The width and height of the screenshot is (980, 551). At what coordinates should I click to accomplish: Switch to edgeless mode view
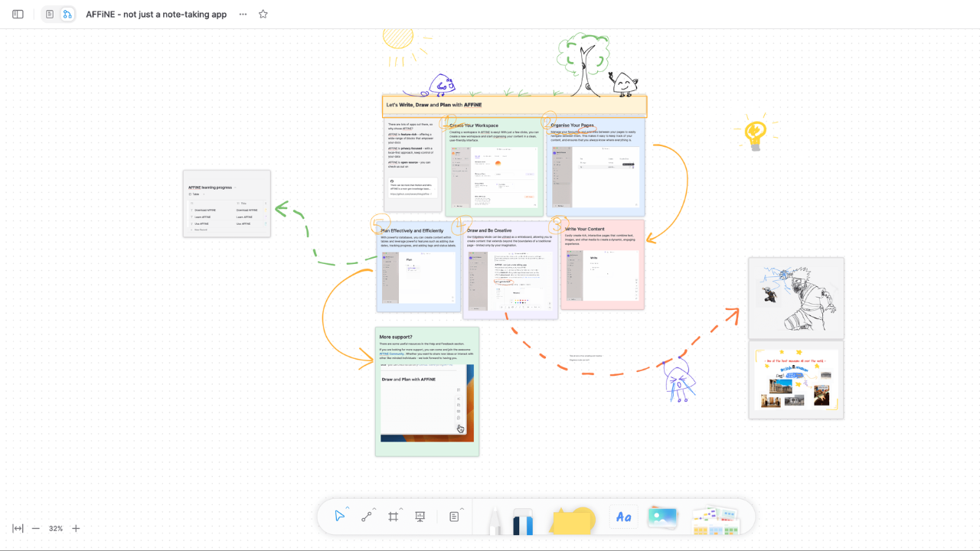67,14
